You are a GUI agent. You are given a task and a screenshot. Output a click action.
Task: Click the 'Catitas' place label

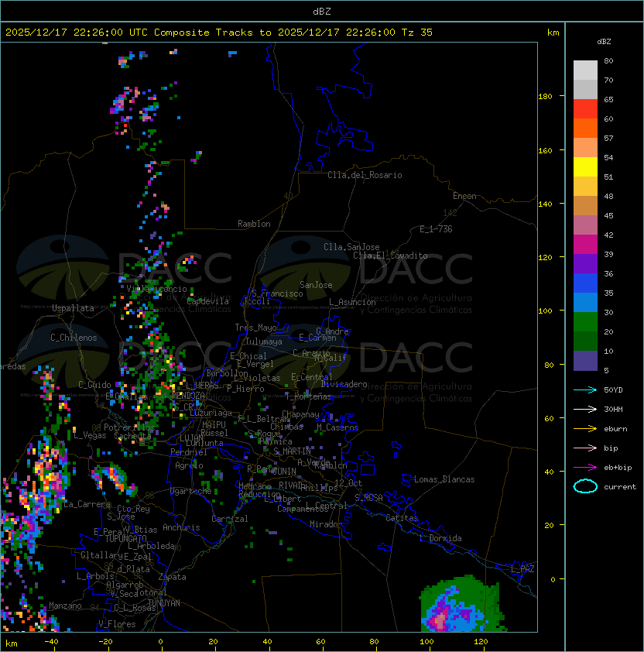pos(402,518)
